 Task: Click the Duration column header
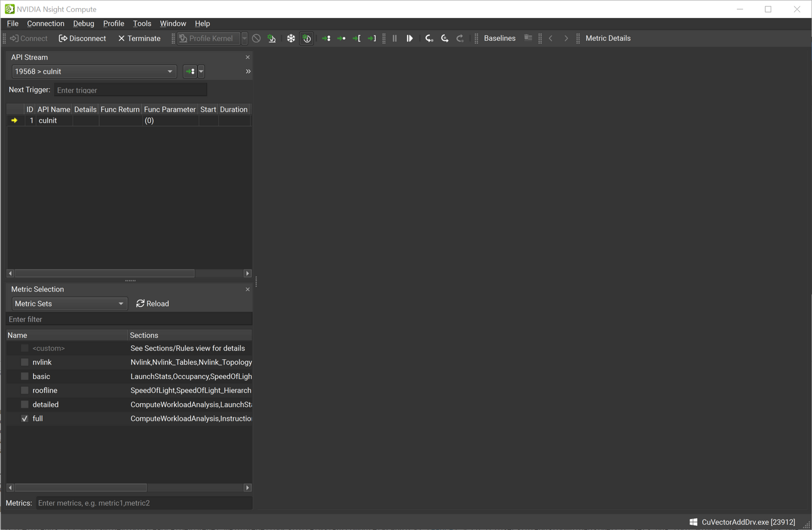[234, 109]
